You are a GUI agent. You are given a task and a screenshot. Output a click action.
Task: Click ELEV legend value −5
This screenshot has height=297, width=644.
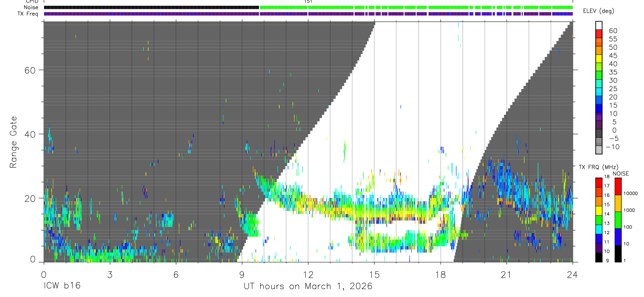[613, 138]
